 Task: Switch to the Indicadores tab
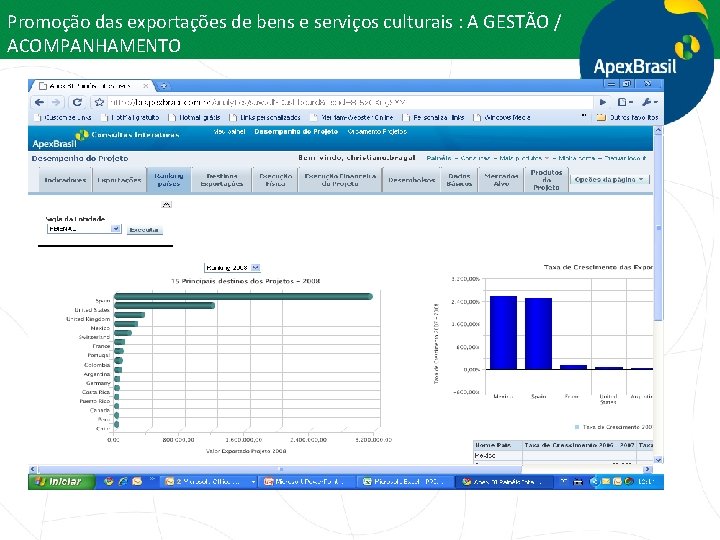[x=65, y=180]
